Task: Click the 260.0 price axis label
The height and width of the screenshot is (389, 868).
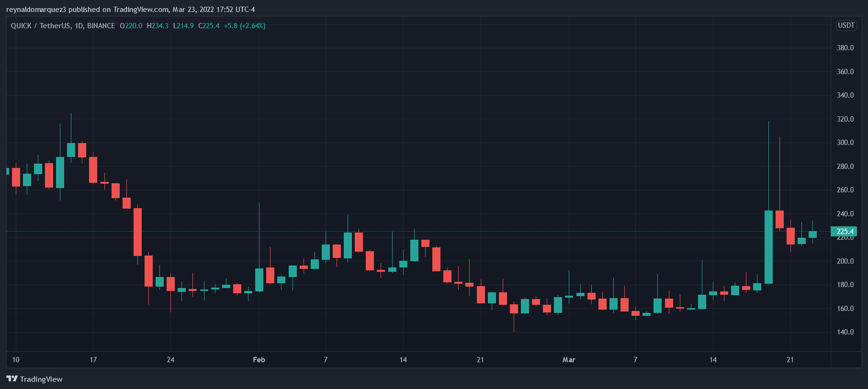Action: [x=845, y=190]
